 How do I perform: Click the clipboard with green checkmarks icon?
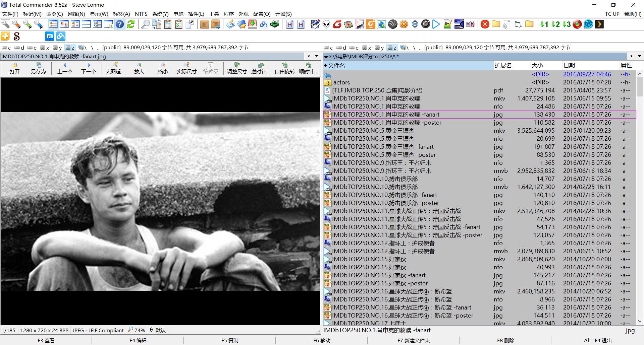pyautogui.click(x=179, y=24)
